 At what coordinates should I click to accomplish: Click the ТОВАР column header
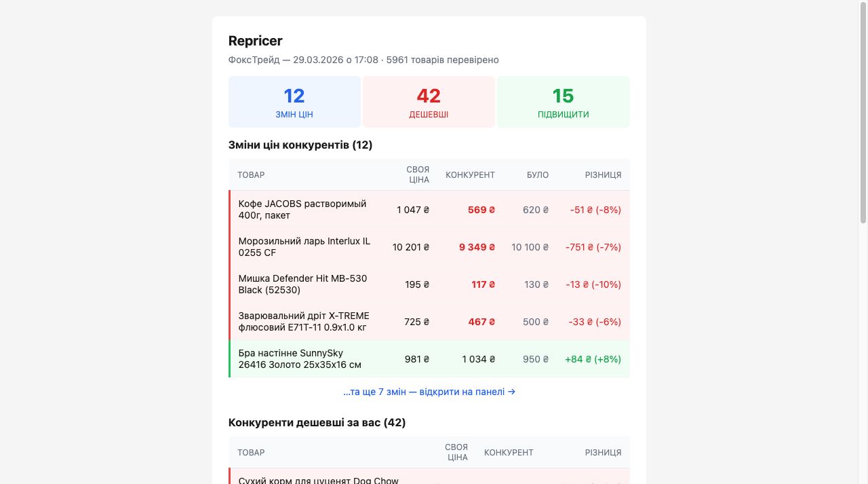click(251, 174)
